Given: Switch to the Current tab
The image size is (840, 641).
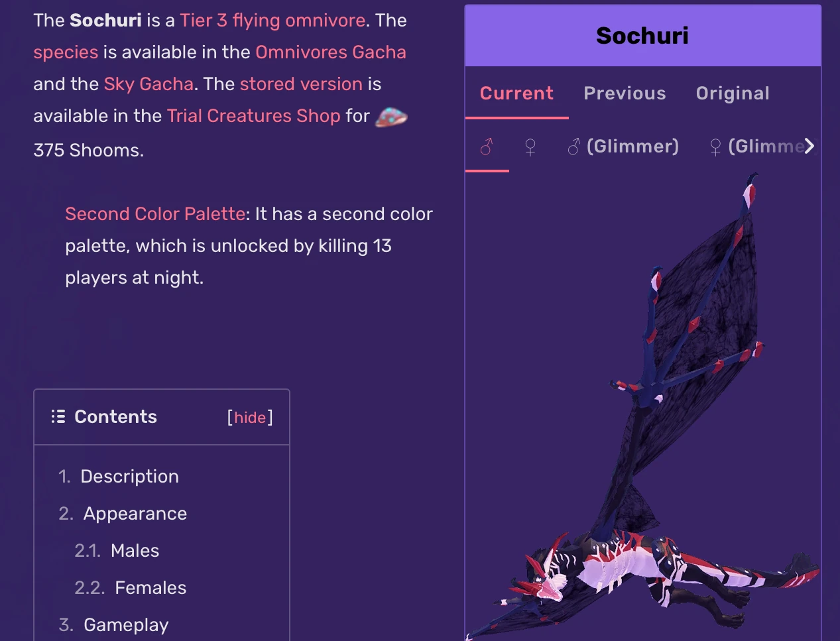Looking at the screenshot, I should point(516,93).
